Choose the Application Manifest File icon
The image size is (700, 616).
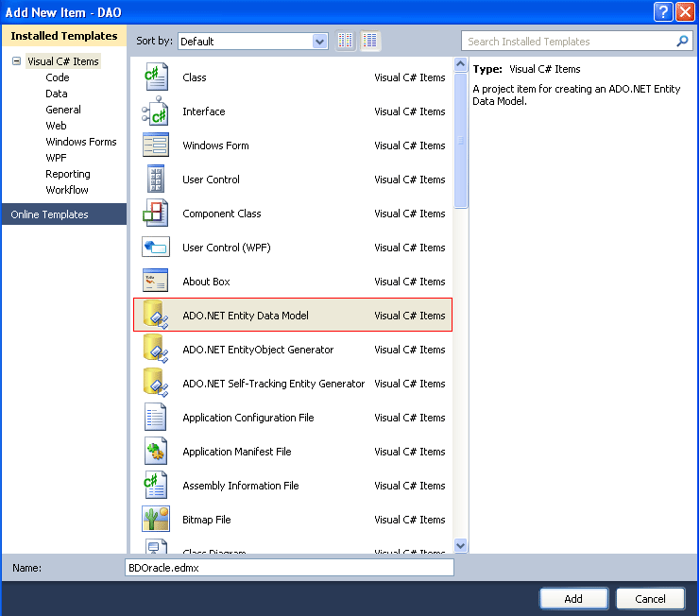156,452
